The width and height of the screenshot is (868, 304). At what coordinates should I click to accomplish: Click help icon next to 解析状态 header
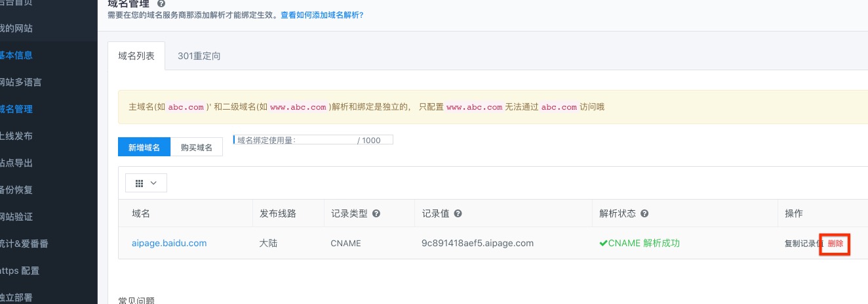pyautogui.click(x=644, y=214)
